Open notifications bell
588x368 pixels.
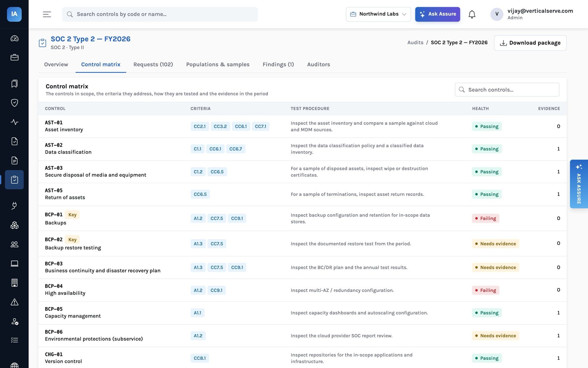click(472, 14)
